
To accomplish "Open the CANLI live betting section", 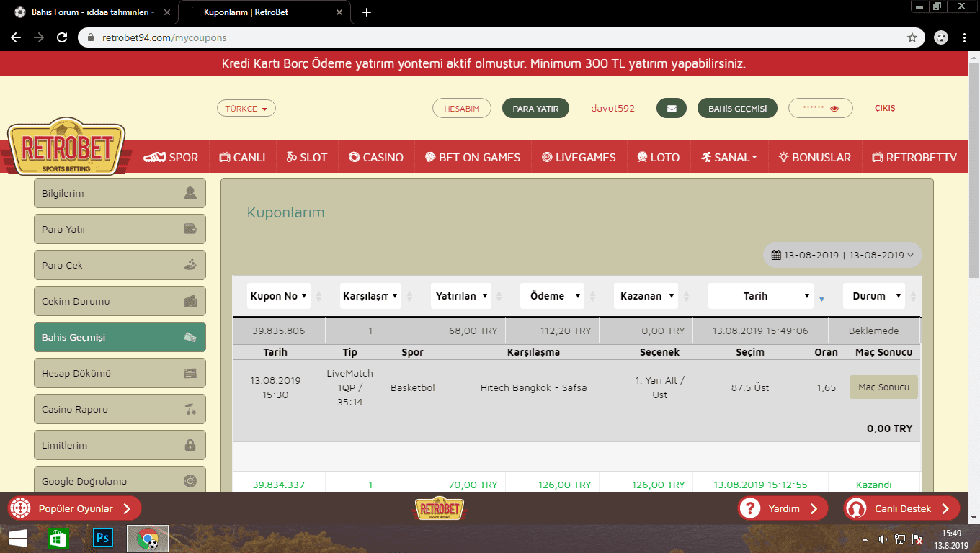I will (242, 157).
